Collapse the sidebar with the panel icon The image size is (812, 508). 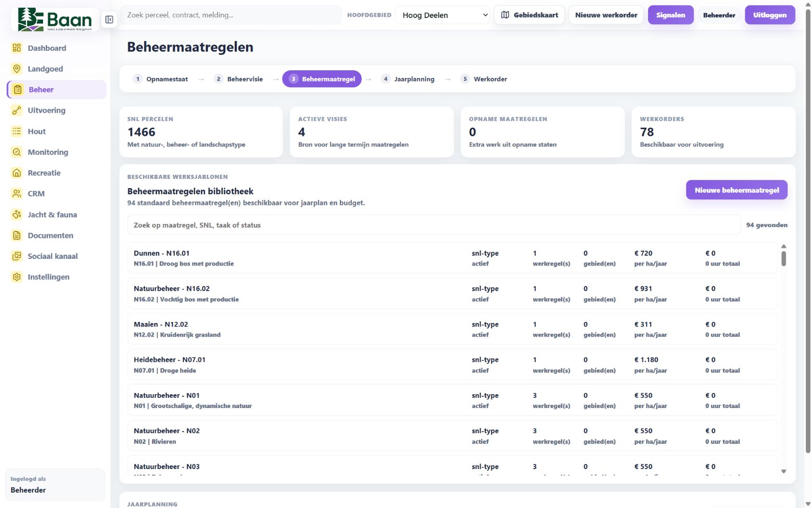(x=109, y=19)
